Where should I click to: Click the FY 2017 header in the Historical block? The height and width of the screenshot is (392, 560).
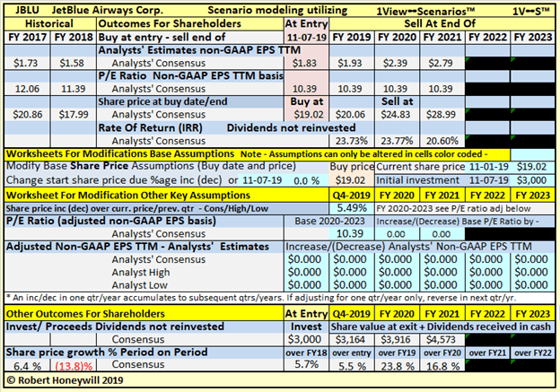(28, 37)
